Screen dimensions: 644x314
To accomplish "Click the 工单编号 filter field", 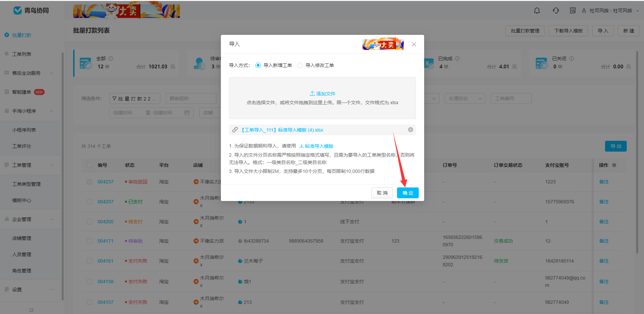I will pyautogui.click(x=511, y=98).
